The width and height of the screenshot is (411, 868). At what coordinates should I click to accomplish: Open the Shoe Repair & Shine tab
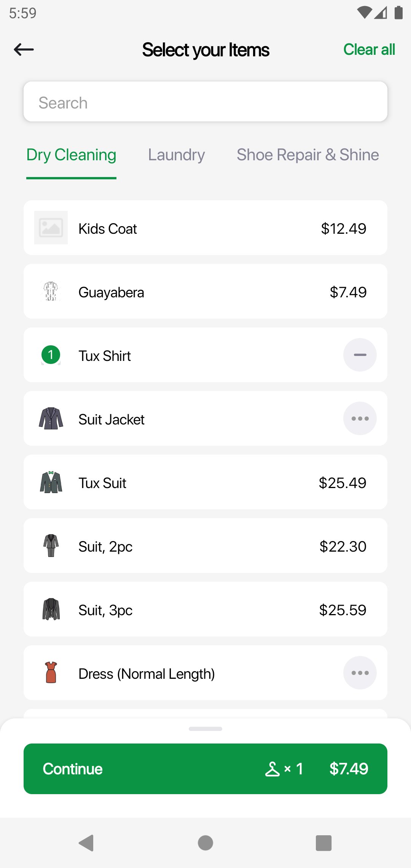click(x=307, y=155)
